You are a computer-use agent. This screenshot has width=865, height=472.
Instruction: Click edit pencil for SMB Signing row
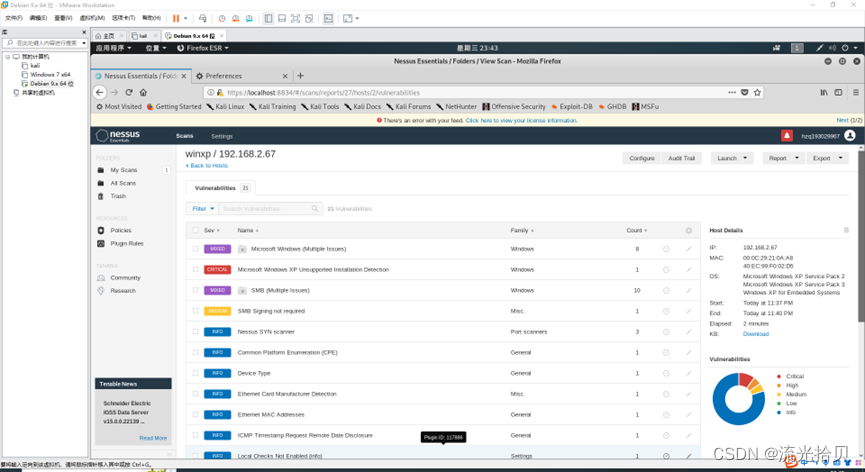[688, 311]
